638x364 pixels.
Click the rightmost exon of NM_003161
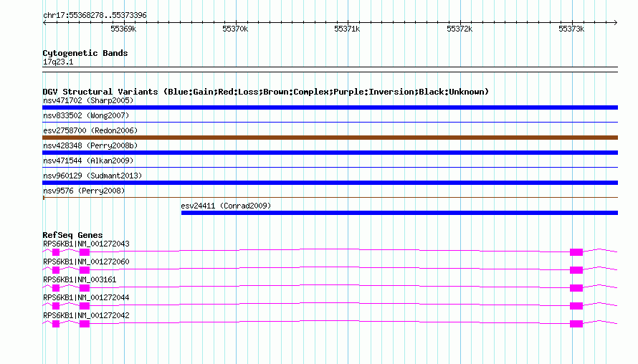576,288
